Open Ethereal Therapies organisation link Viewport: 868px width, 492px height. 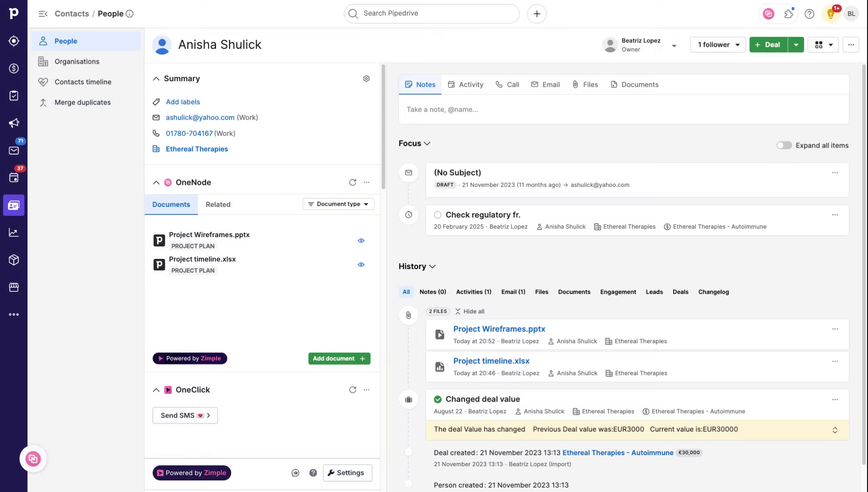pos(197,149)
